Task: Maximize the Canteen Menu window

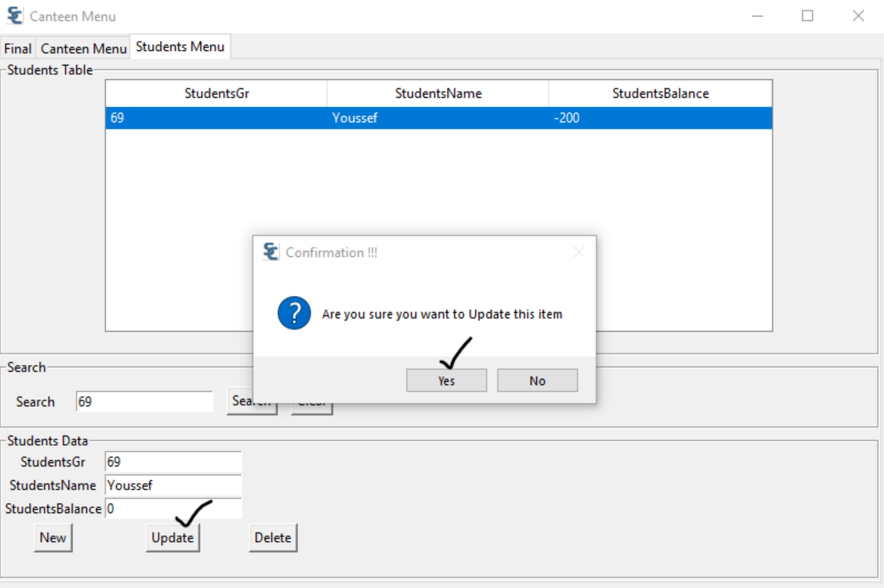Action: (807, 16)
